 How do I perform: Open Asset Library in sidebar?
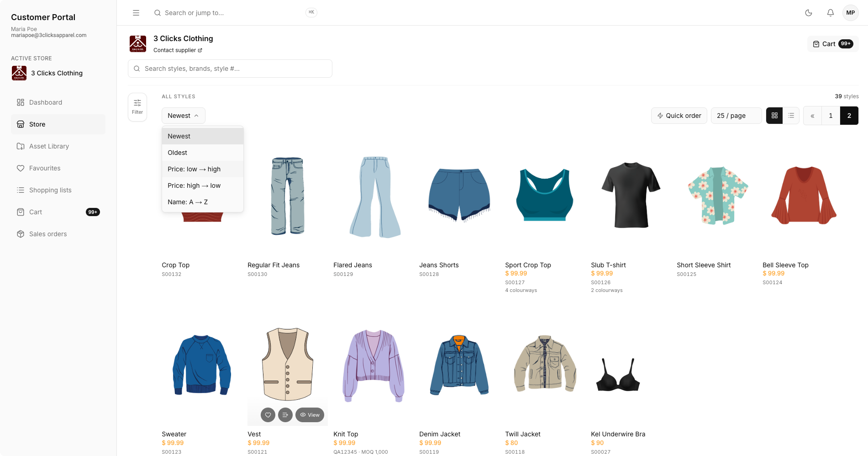[58, 146]
